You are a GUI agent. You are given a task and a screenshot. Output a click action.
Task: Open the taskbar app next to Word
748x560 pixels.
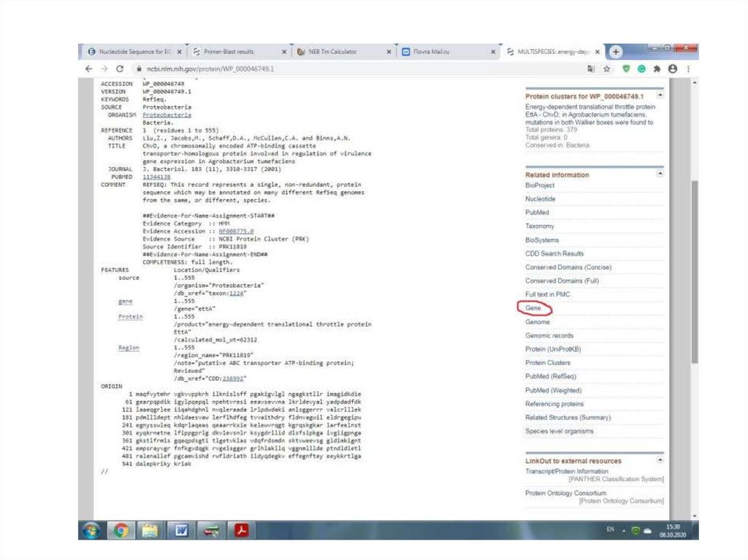[211, 530]
